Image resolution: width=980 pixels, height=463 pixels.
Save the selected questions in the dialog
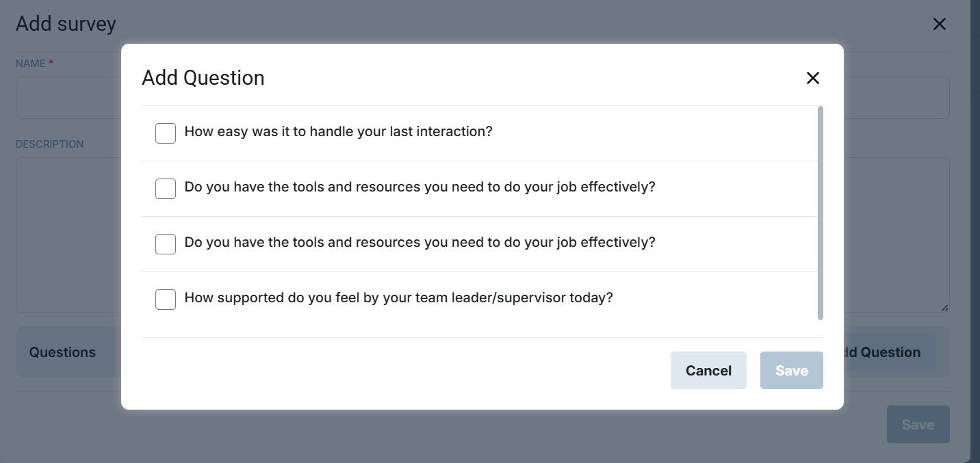pos(791,371)
